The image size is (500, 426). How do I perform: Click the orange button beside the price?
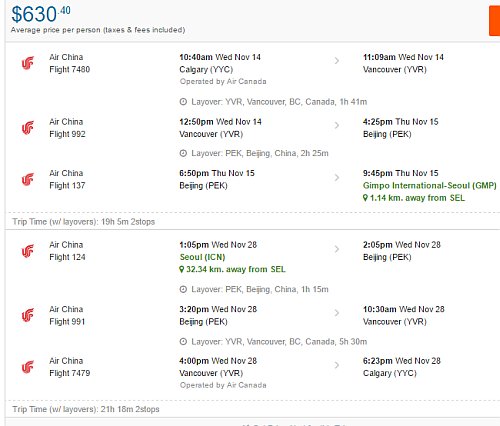pyautogui.click(x=495, y=21)
